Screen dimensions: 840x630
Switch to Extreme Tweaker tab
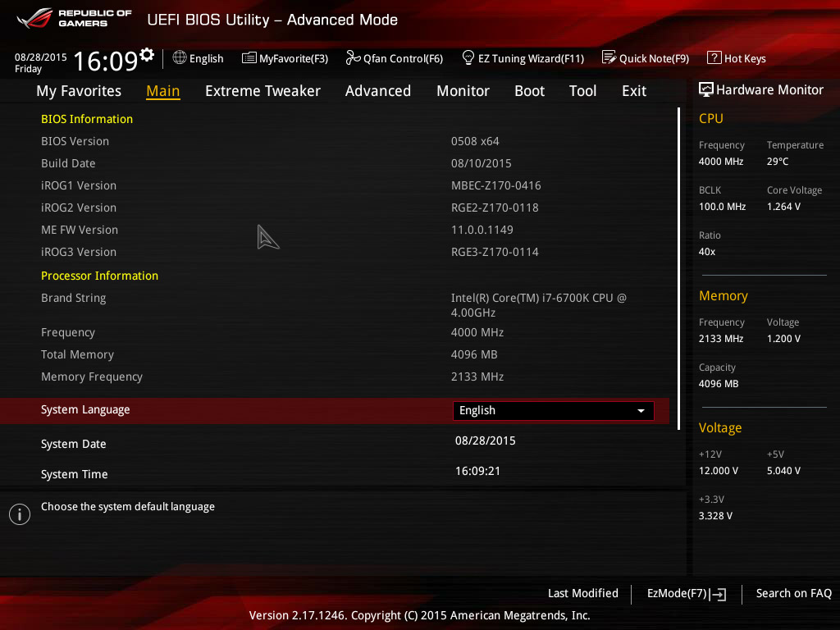(x=262, y=91)
